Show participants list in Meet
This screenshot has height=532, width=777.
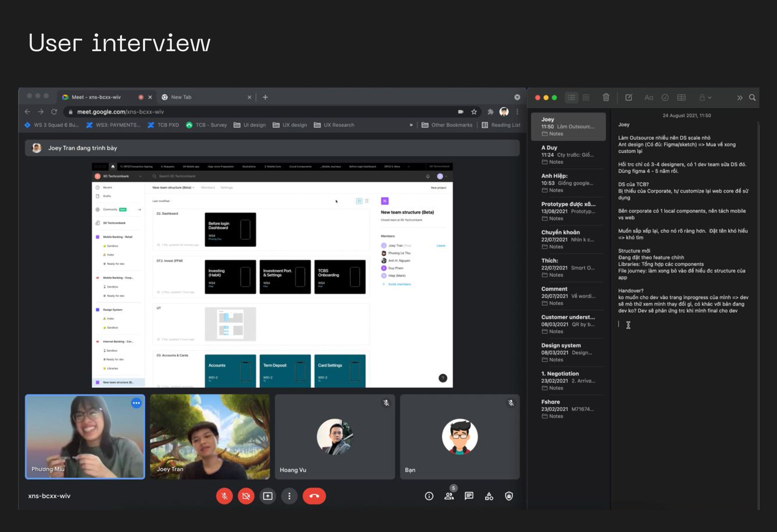click(449, 496)
